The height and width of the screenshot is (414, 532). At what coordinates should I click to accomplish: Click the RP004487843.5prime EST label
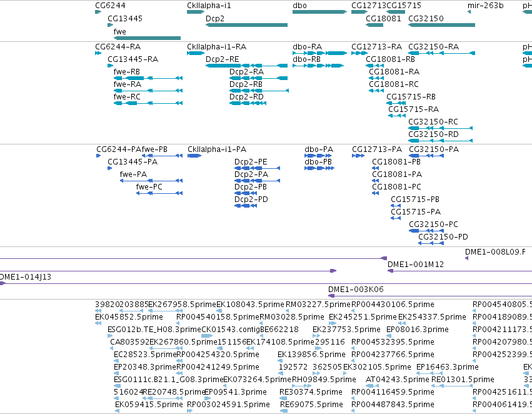393,405
